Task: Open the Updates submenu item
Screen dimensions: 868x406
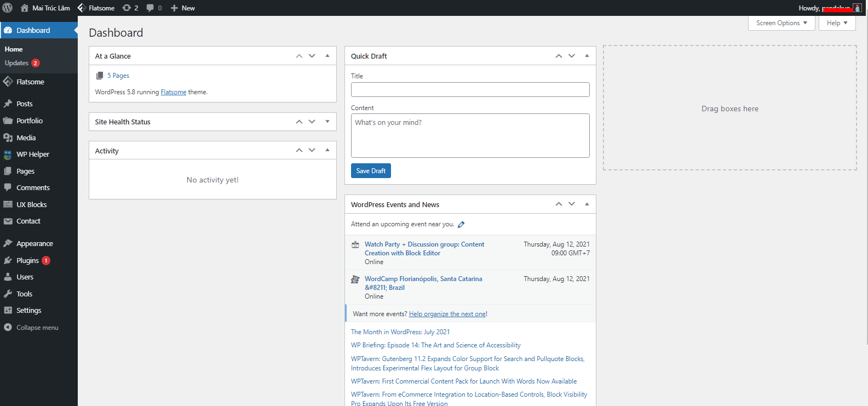Action: pos(22,63)
